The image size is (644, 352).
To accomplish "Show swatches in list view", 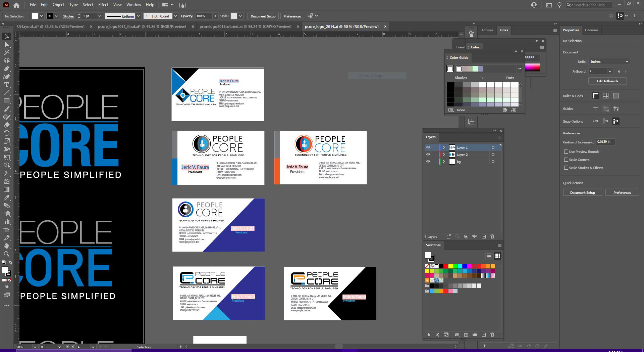I will click(x=489, y=256).
